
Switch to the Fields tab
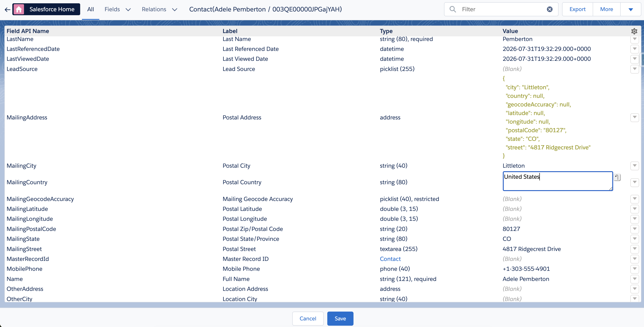[x=112, y=9]
